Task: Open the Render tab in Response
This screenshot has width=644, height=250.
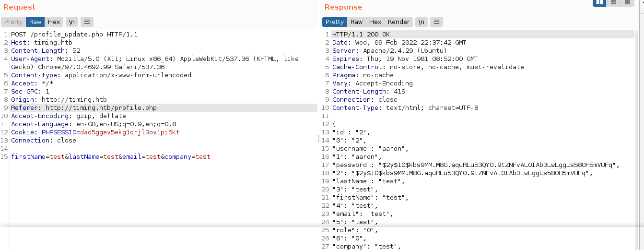Action: click(398, 22)
